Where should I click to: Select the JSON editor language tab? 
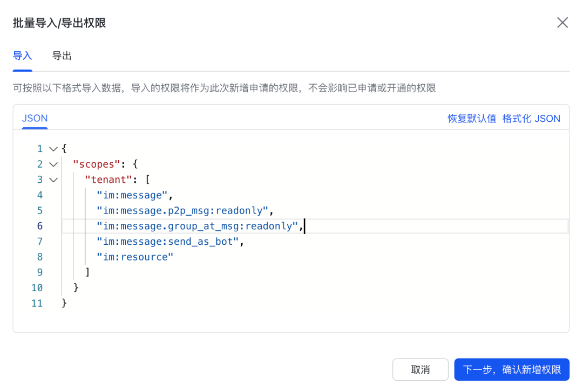34,118
